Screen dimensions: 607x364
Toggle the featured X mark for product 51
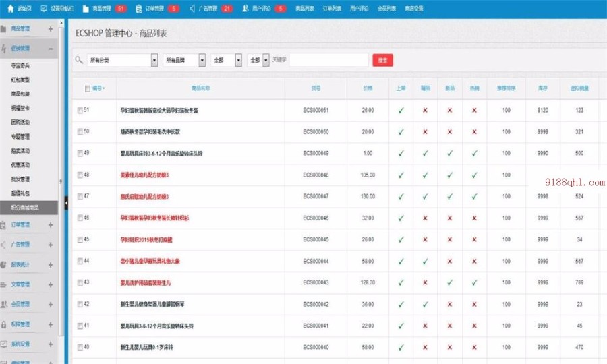(425, 111)
